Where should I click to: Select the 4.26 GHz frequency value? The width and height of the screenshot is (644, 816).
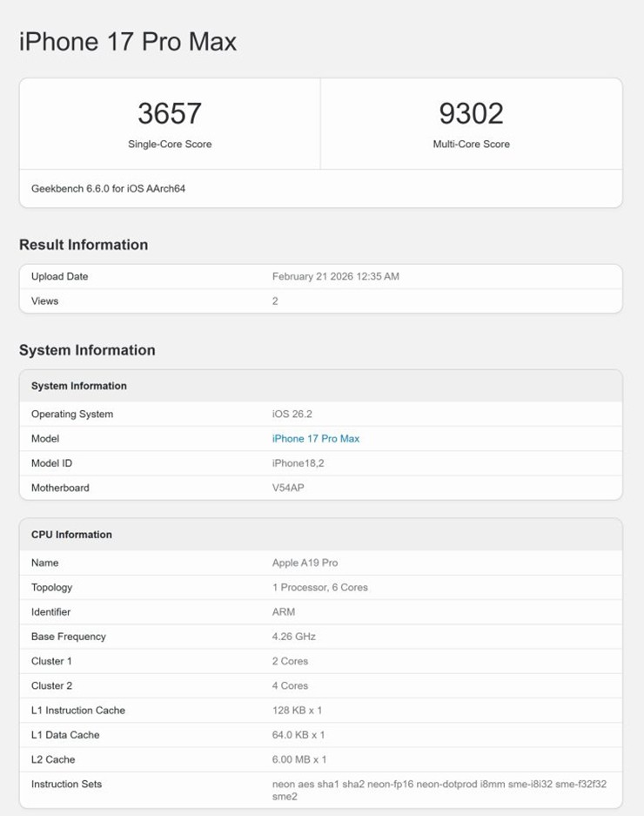coord(294,637)
